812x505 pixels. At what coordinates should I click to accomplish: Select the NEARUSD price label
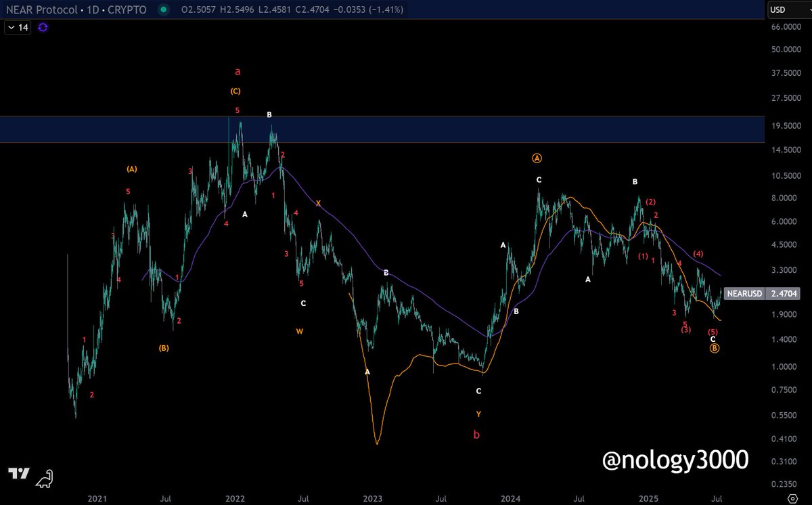(x=745, y=294)
